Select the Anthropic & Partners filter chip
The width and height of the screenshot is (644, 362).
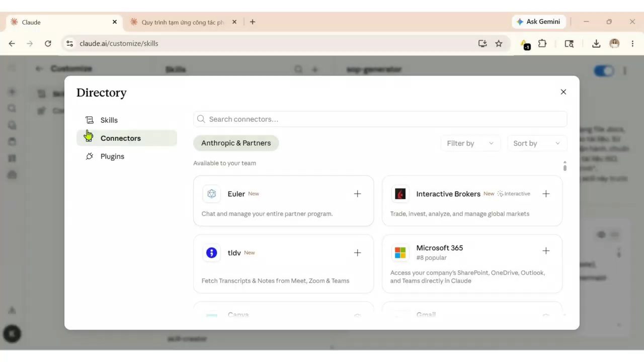coord(236,143)
